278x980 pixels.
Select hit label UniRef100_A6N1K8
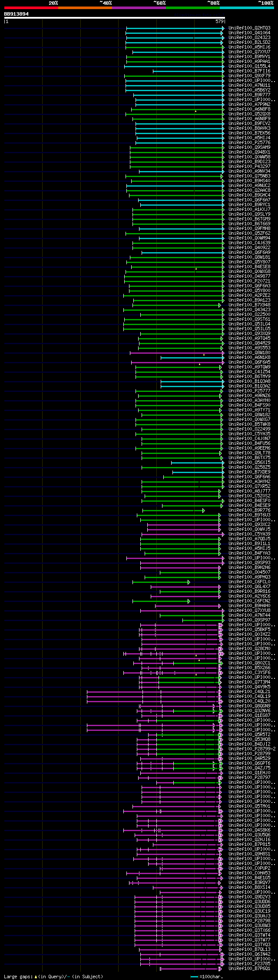[x=249, y=357]
